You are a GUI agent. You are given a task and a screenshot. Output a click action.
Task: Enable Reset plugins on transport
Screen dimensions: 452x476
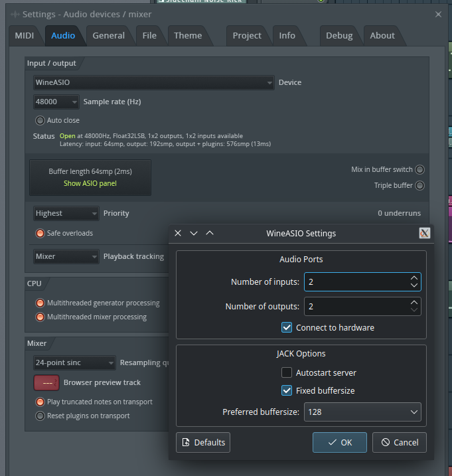point(40,416)
